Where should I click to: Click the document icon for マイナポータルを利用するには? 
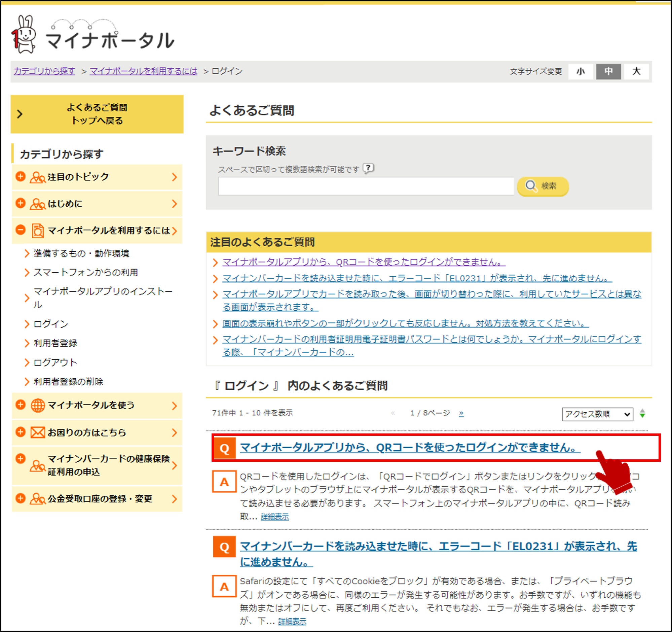tap(38, 231)
